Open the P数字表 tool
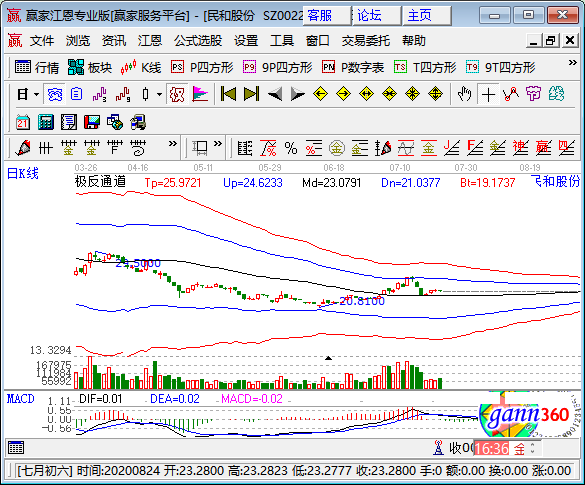Screen dimensions: 585x485 (353, 68)
